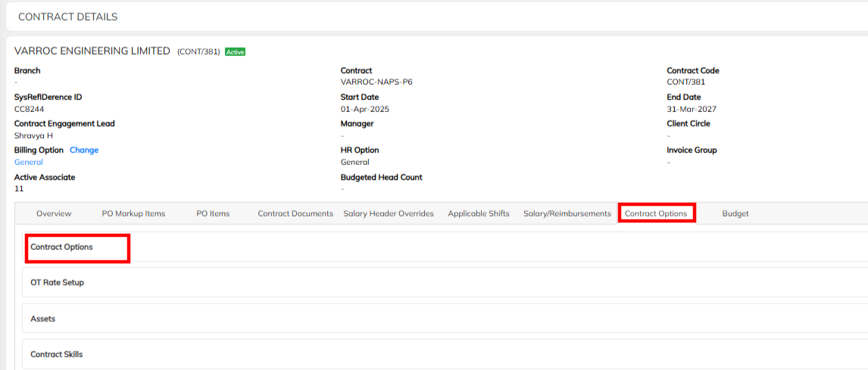Click the SysReflDerence ID label
Viewport: 868px width, 370px height.
click(x=48, y=97)
